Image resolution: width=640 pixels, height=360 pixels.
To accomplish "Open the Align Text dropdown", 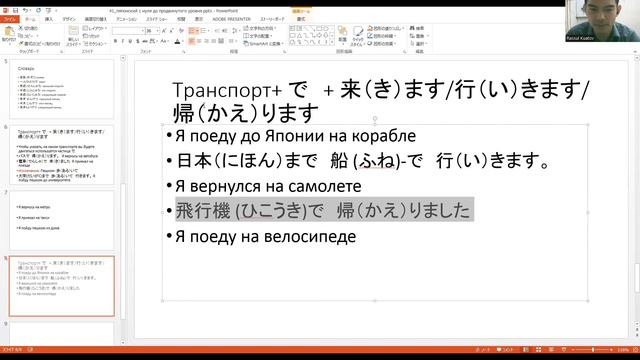I will coord(258,36).
